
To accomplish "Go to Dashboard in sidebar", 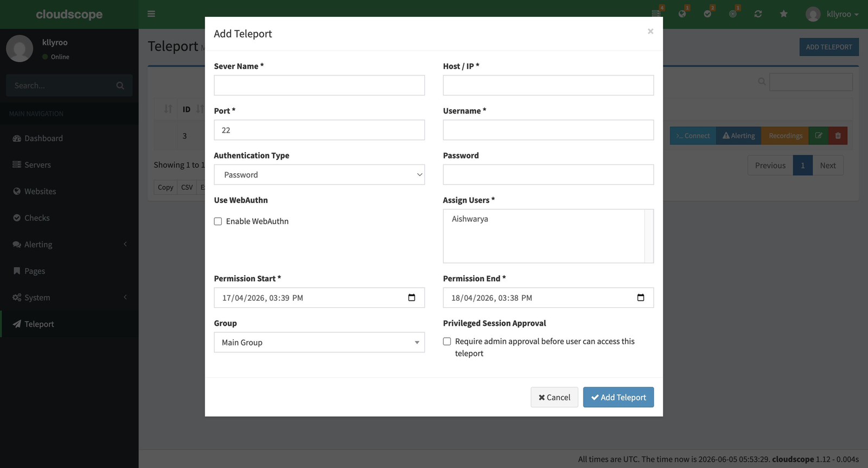I will (69, 138).
